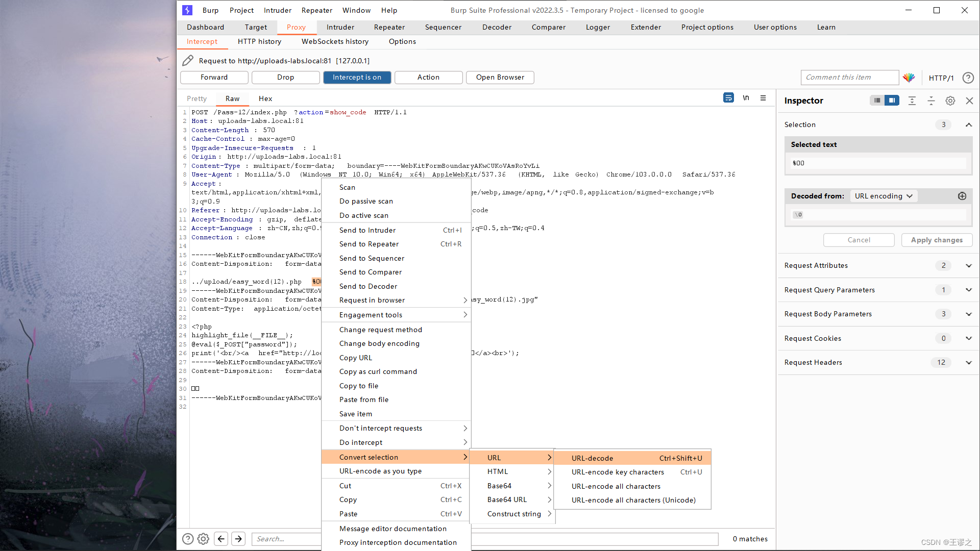Click the Open Browser button
980x551 pixels.
click(500, 77)
